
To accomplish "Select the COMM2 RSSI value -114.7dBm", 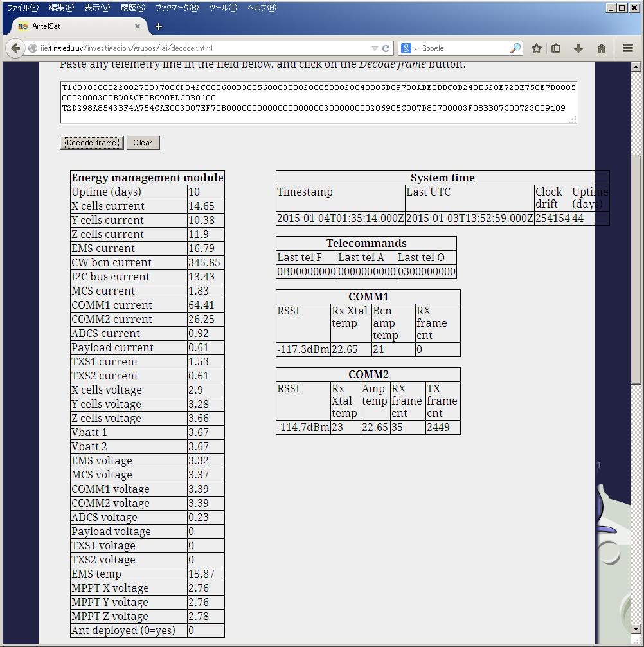I will click(x=303, y=427).
